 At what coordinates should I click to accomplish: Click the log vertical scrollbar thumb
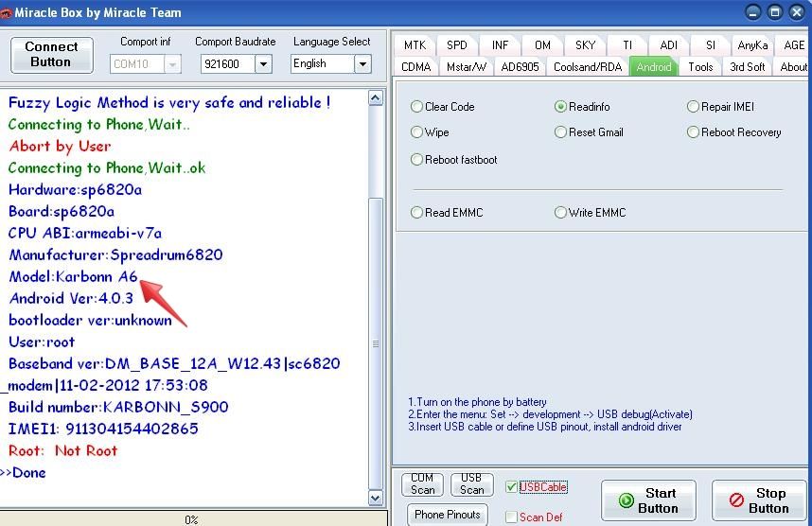pyautogui.click(x=376, y=343)
